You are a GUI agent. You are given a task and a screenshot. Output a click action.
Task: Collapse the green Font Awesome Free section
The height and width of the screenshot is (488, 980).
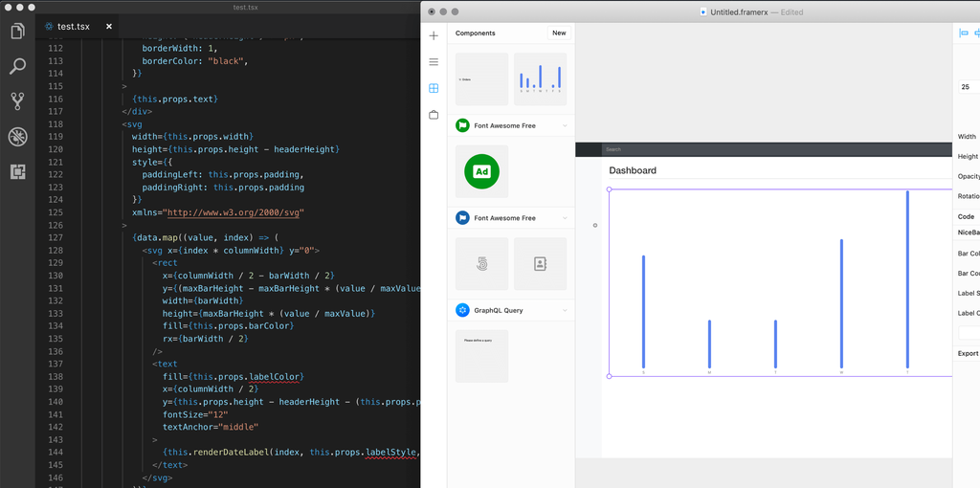[565, 125]
